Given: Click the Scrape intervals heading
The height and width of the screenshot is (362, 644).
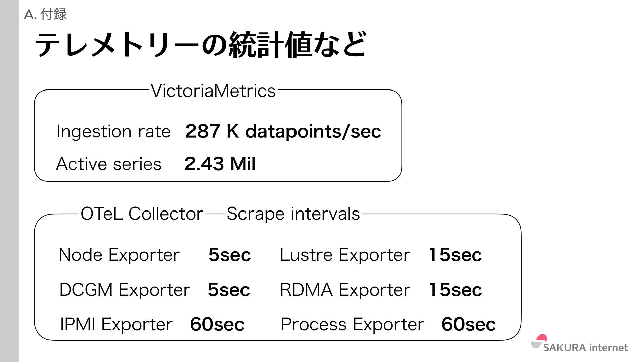Looking at the screenshot, I should (293, 214).
